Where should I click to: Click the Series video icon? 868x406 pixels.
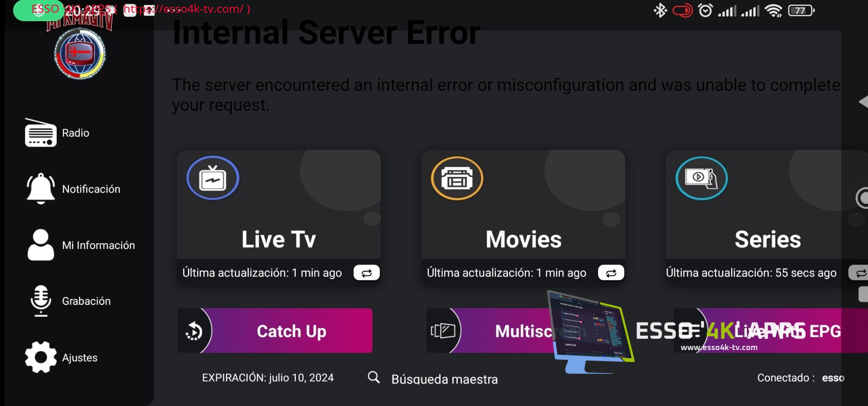click(x=701, y=178)
